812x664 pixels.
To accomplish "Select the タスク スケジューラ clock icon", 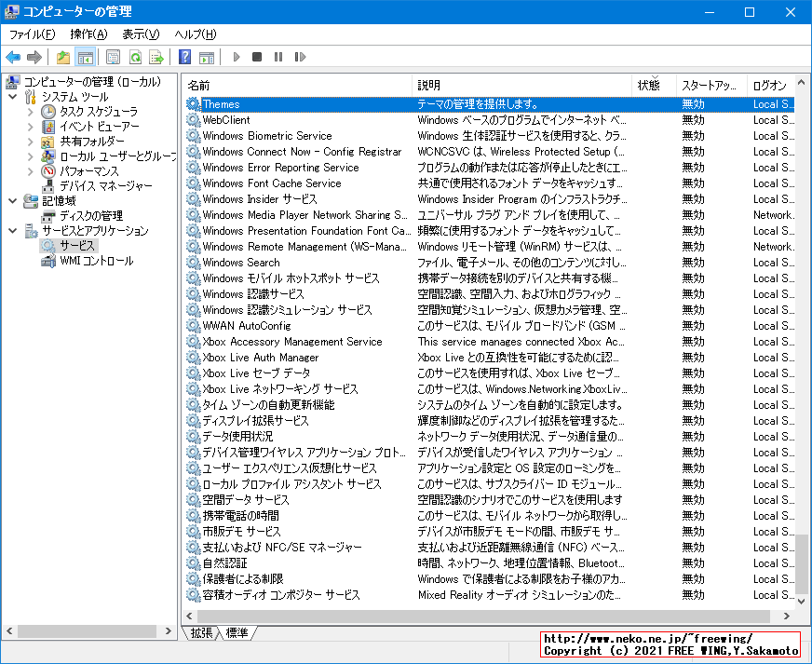I will tap(49, 111).
